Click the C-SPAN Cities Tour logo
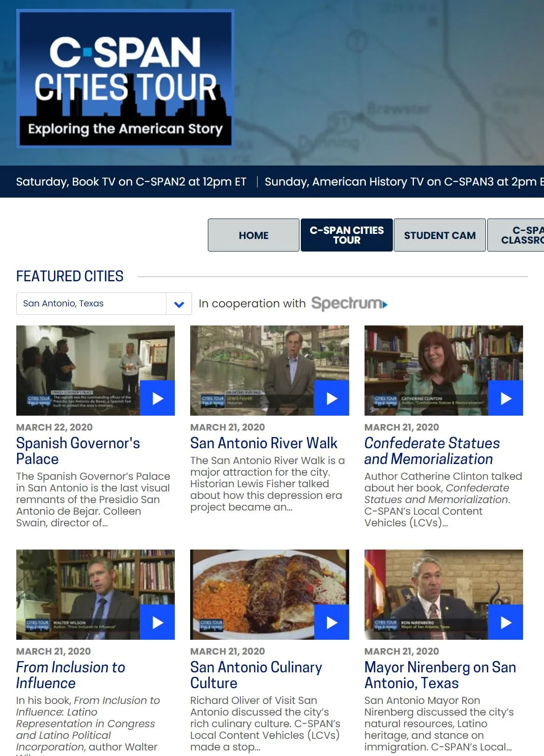This screenshot has height=756, width=544. (125, 78)
